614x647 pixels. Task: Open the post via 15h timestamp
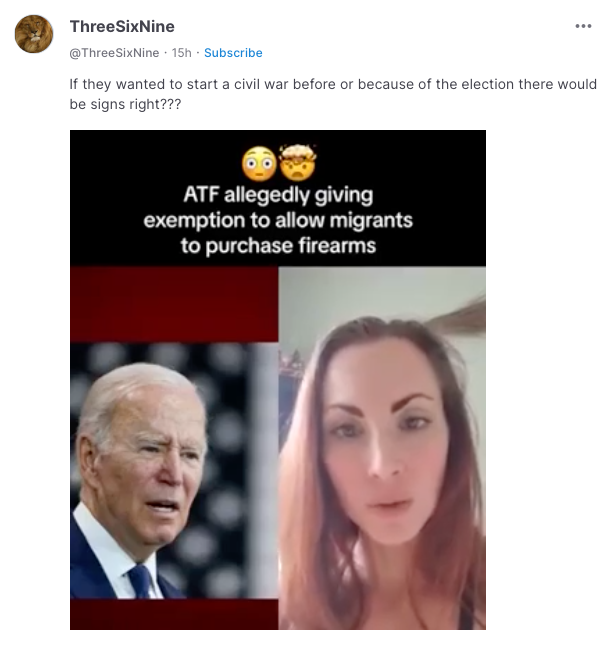(x=182, y=53)
